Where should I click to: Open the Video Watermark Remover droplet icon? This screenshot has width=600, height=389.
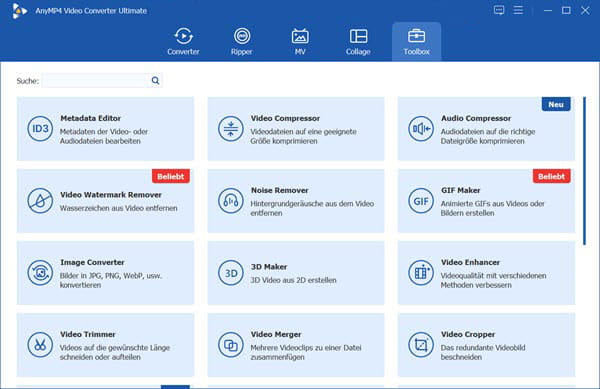tap(40, 201)
